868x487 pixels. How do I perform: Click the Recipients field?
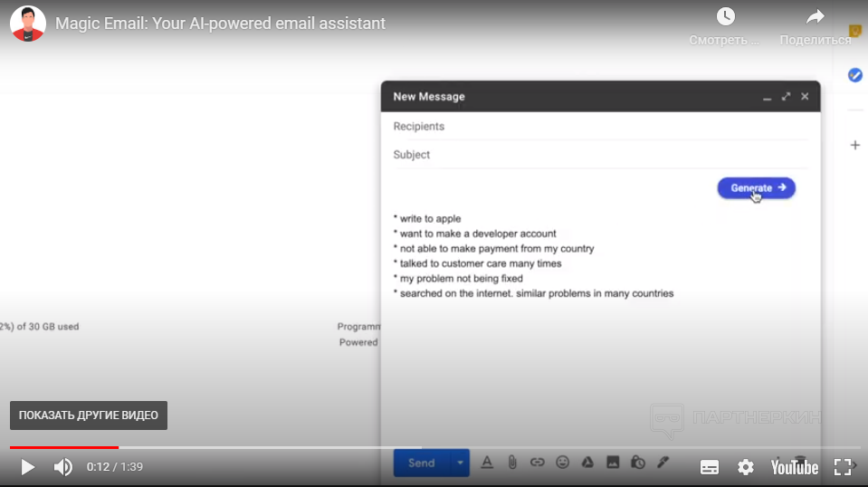600,126
